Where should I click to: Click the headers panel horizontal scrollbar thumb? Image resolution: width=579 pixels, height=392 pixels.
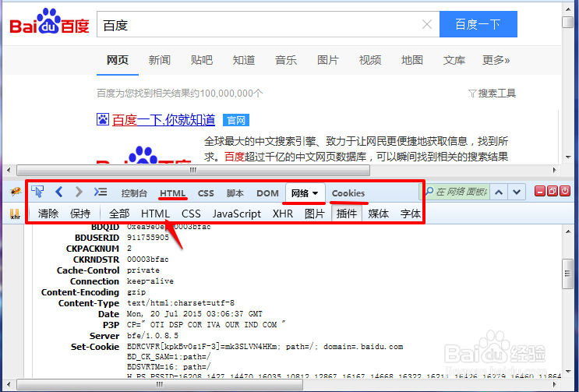160,385
